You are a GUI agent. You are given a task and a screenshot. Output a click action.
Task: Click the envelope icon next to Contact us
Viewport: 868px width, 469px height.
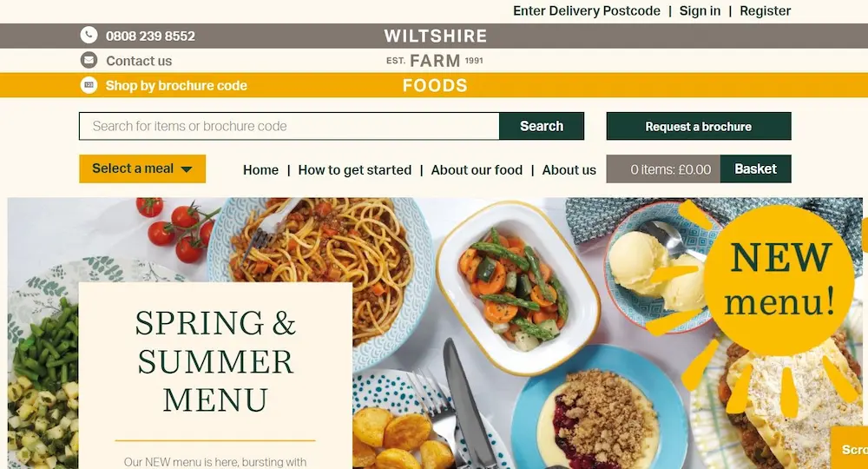89,60
